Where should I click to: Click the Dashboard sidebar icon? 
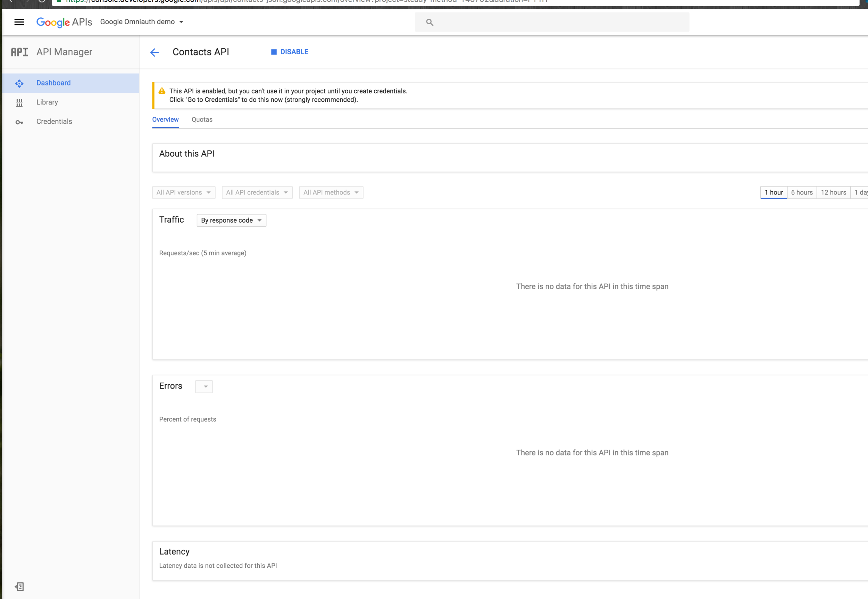click(19, 83)
